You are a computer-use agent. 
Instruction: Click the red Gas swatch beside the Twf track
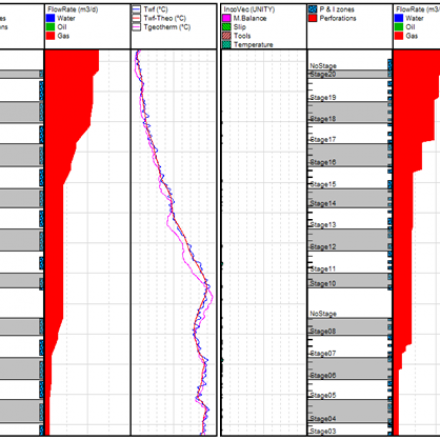click(50, 36)
